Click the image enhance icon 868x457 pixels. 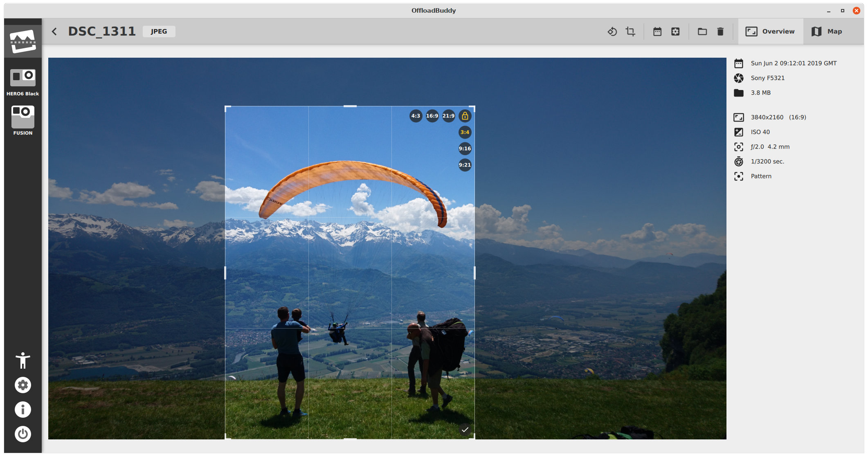click(x=675, y=32)
